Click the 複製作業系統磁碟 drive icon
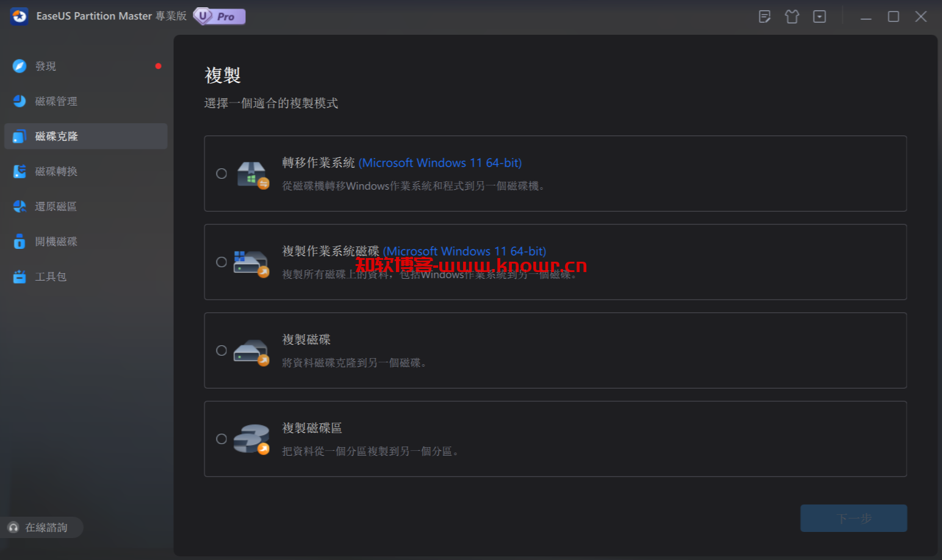This screenshot has height=560, width=942. tap(251, 263)
